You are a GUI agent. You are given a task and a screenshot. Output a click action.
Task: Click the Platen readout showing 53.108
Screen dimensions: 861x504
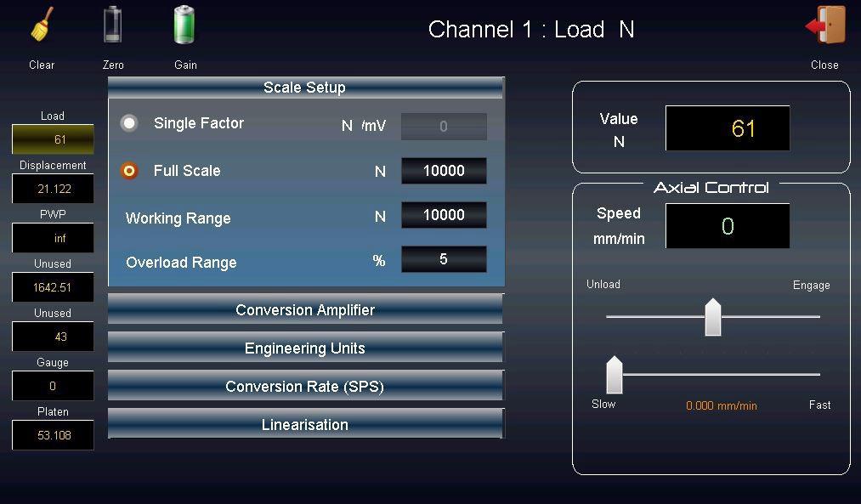point(53,435)
